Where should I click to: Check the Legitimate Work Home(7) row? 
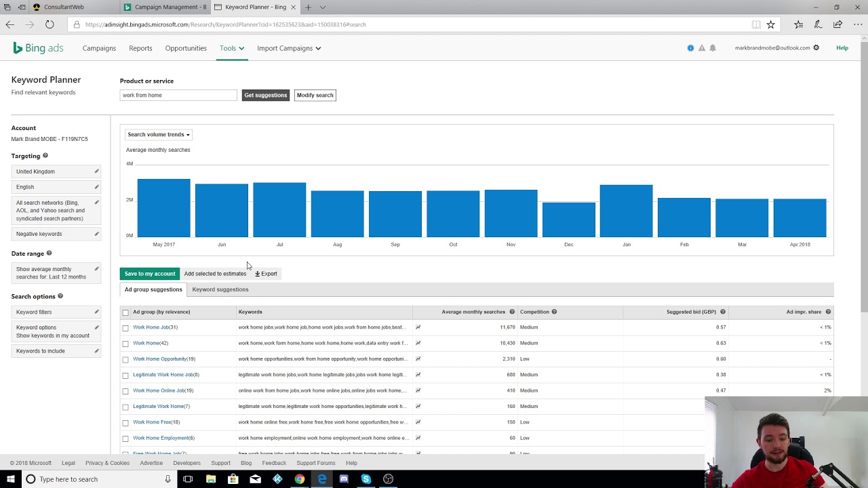coord(125,407)
